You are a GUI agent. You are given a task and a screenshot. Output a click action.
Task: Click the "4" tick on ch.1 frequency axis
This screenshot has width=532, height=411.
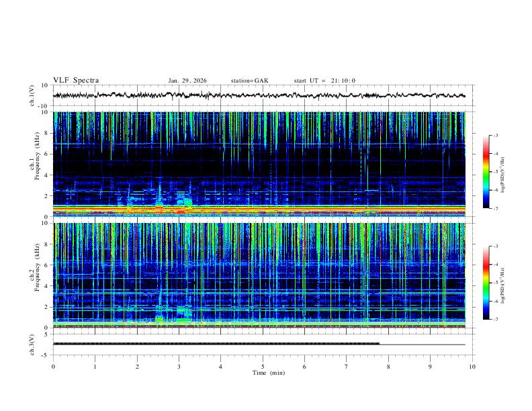[x=47, y=175]
